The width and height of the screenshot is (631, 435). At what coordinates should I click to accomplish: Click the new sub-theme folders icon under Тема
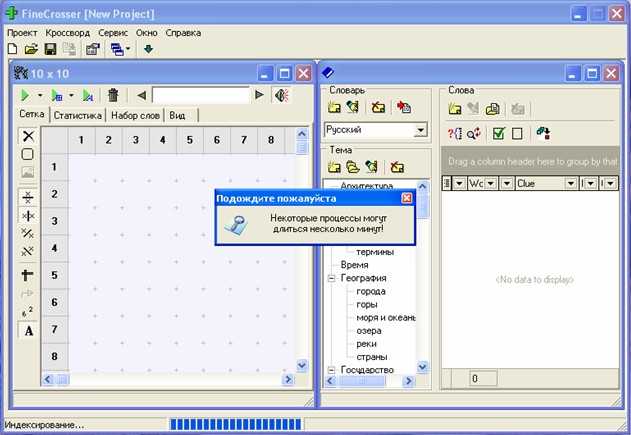(353, 167)
